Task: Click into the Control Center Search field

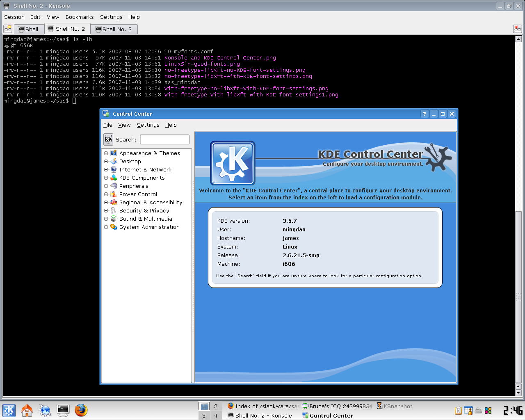Action: point(164,139)
